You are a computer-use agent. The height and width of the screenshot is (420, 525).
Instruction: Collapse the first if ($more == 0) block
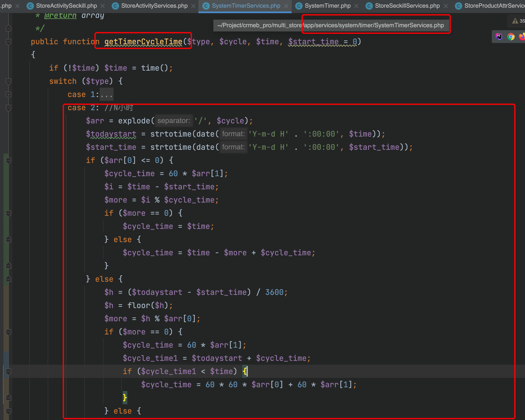point(8,213)
